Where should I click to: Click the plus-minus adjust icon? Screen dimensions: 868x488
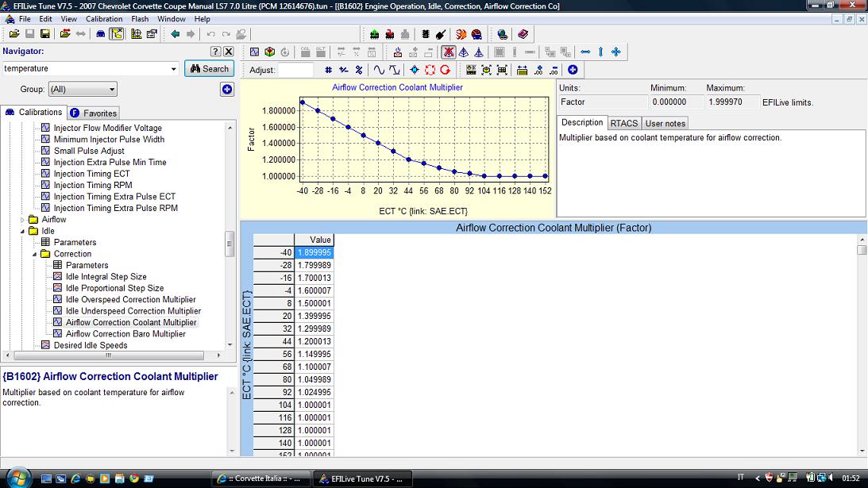pyautogui.click(x=344, y=70)
